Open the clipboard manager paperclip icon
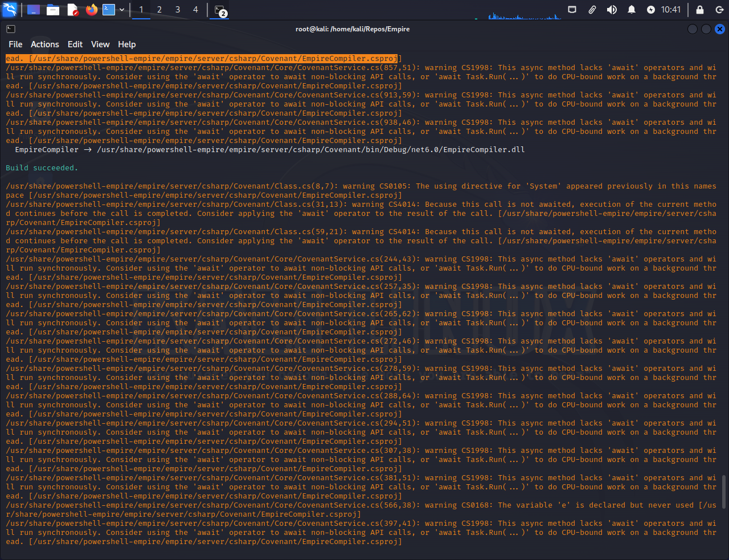The height and width of the screenshot is (560, 729). pyautogui.click(x=592, y=10)
